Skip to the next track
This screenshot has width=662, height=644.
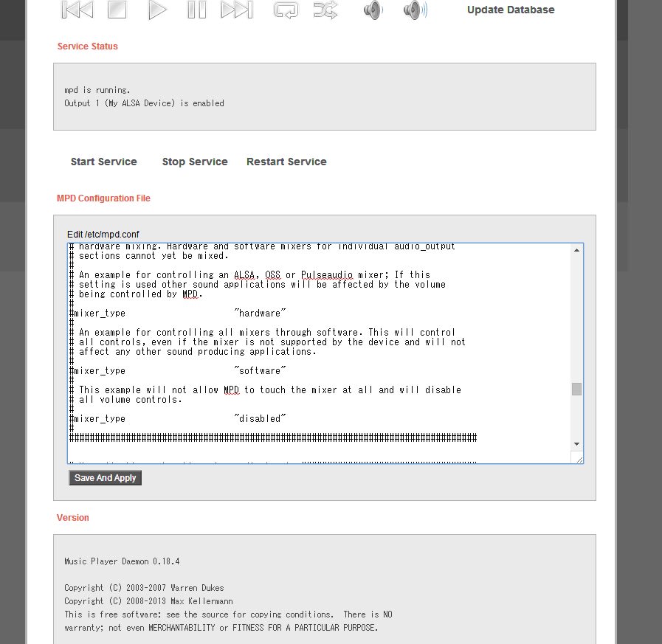click(237, 10)
